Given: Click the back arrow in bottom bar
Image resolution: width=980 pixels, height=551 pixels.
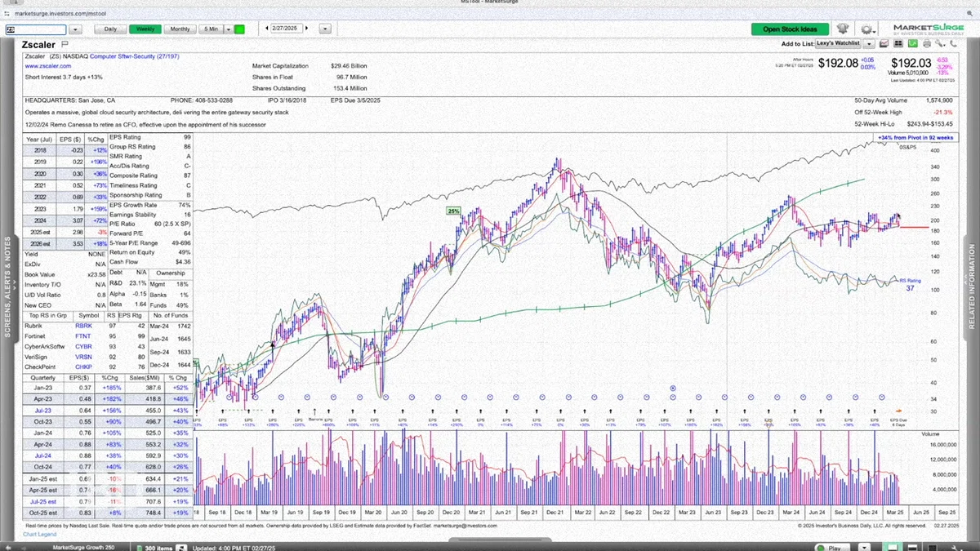Looking at the screenshot, I should (x=8, y=548).
